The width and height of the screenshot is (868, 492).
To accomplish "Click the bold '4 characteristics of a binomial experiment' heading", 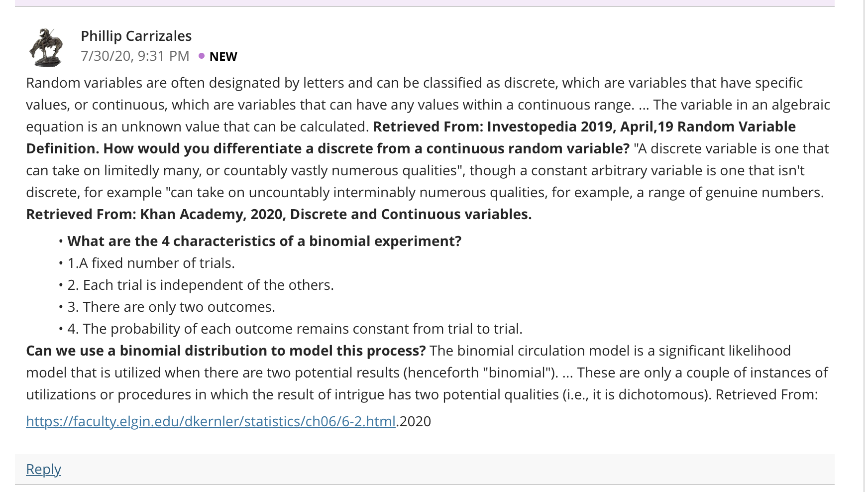I will click(x=264, y=241).
